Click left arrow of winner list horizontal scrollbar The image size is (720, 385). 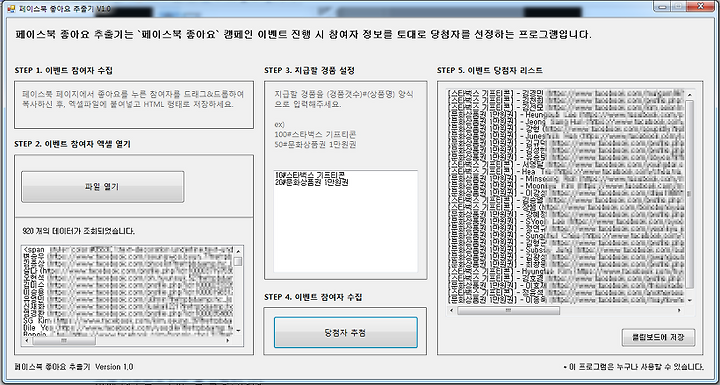point(452,310)
